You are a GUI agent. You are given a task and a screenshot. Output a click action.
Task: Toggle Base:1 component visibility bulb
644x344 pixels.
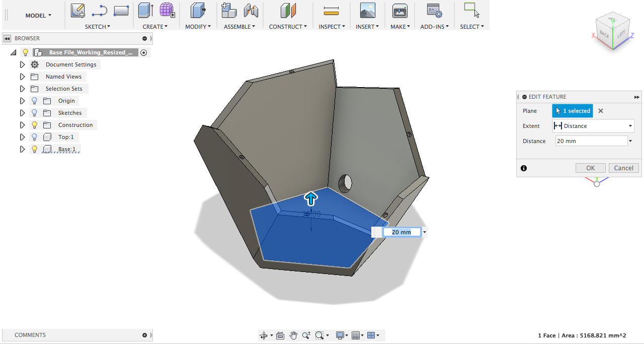[35, 149]
